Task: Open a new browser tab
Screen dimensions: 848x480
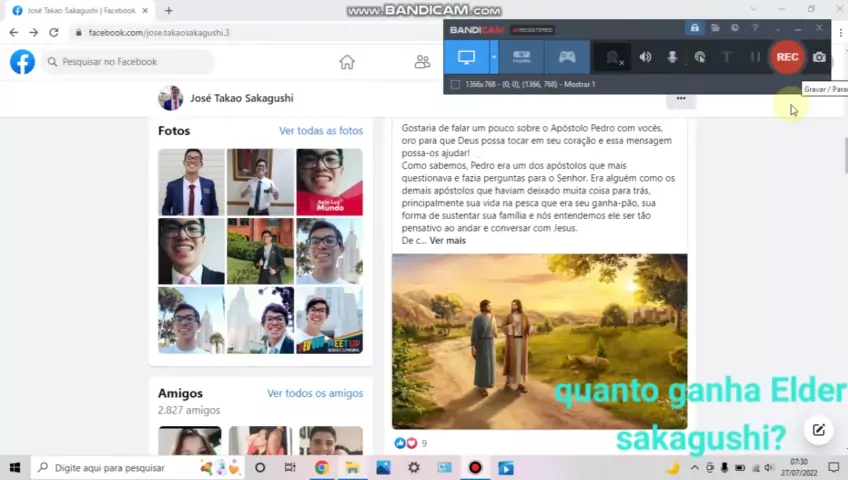Action: [x=168, y=11]
